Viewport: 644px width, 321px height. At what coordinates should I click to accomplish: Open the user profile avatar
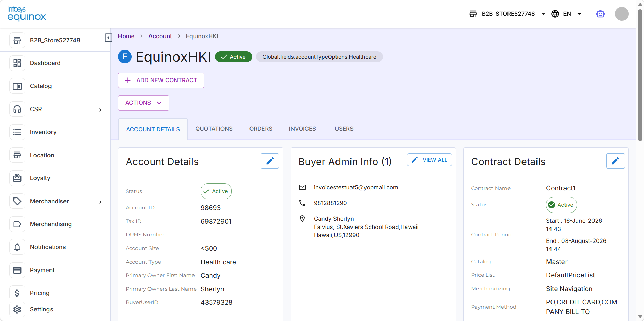[x=621, y=14]
